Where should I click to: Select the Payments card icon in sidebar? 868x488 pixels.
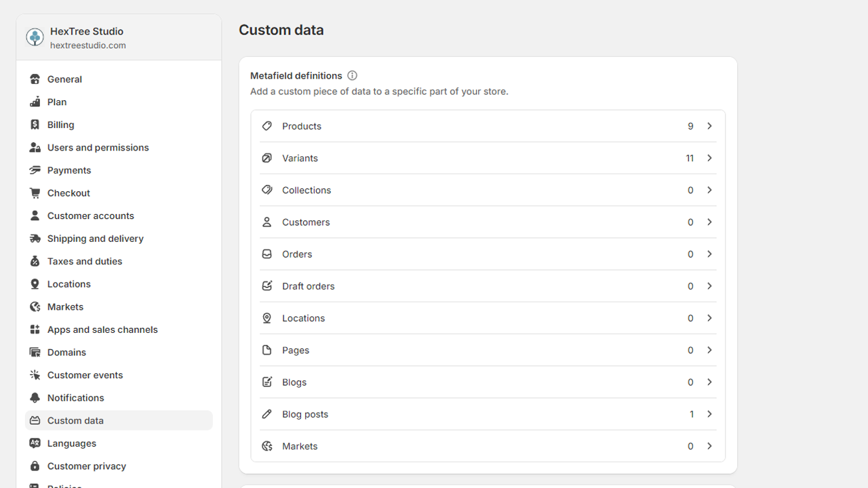35,170
